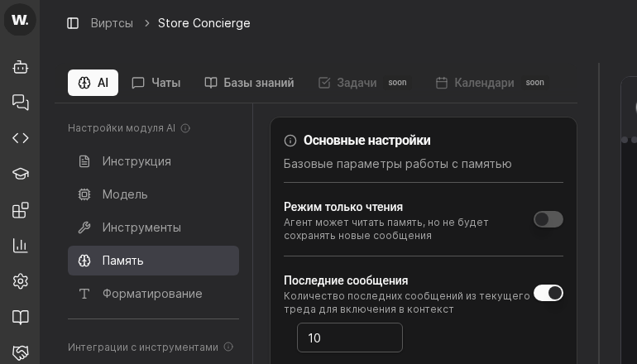The width and height of the screenshot is (637, 364).
Task: Open Инструкция settings section
Action: click(x=154, y=161)
